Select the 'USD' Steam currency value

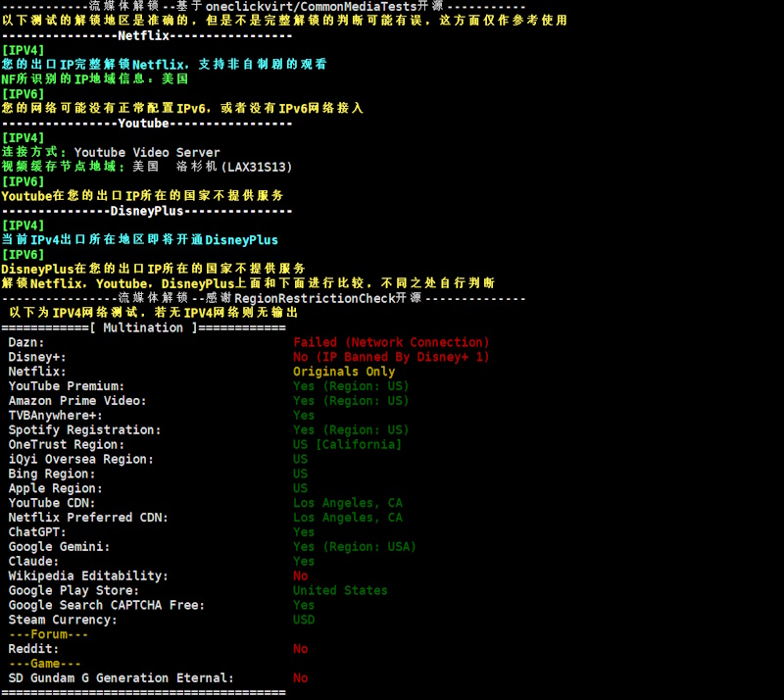click(x=304, y=620)
